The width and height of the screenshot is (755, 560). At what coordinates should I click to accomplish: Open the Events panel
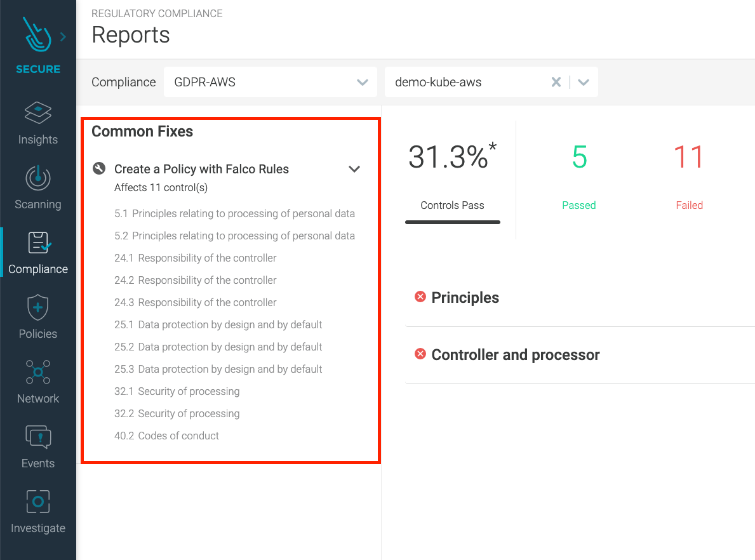point(38,446)
